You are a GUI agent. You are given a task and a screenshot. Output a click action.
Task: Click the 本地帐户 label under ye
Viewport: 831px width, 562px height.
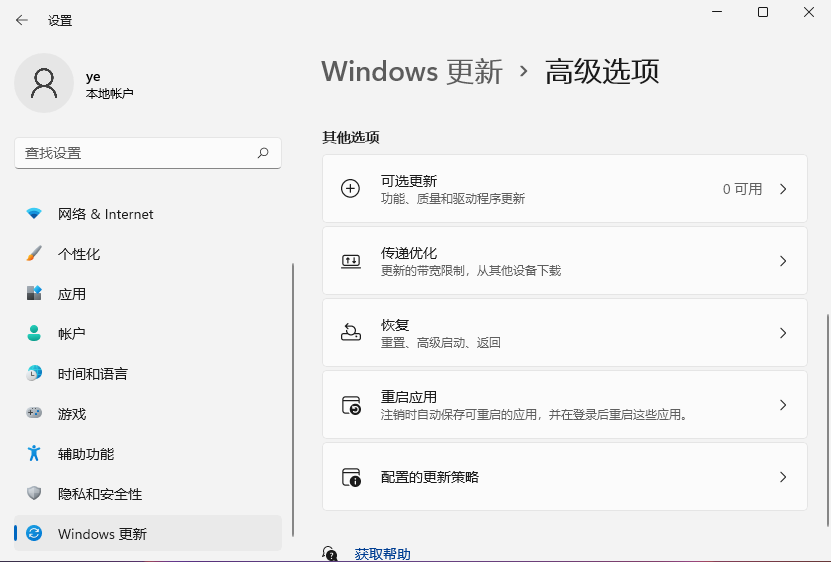click(109, 93)
